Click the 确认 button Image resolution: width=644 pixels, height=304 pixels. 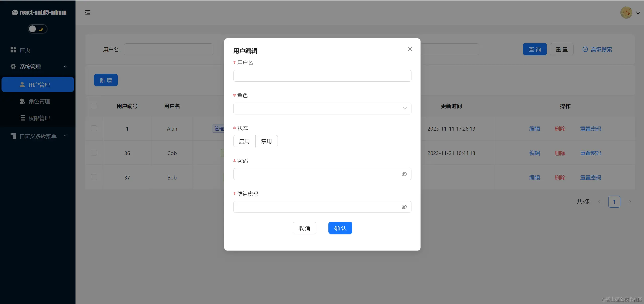(340, 228)
